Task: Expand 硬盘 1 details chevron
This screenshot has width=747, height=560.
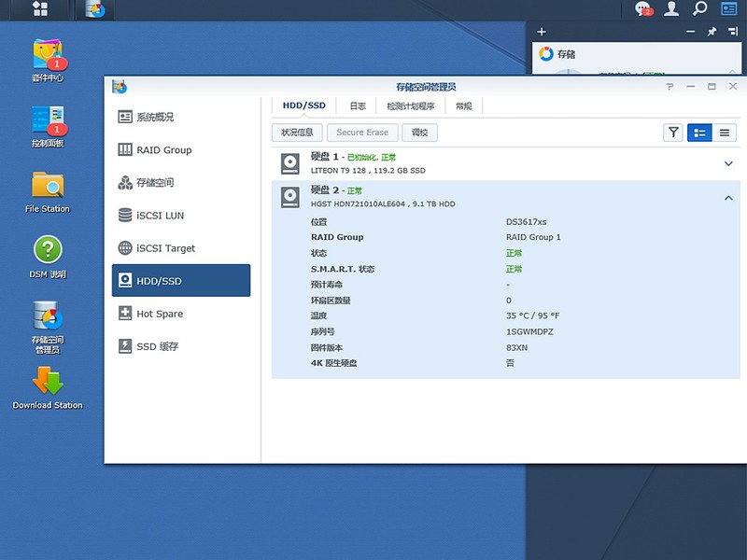Action: 728,164
